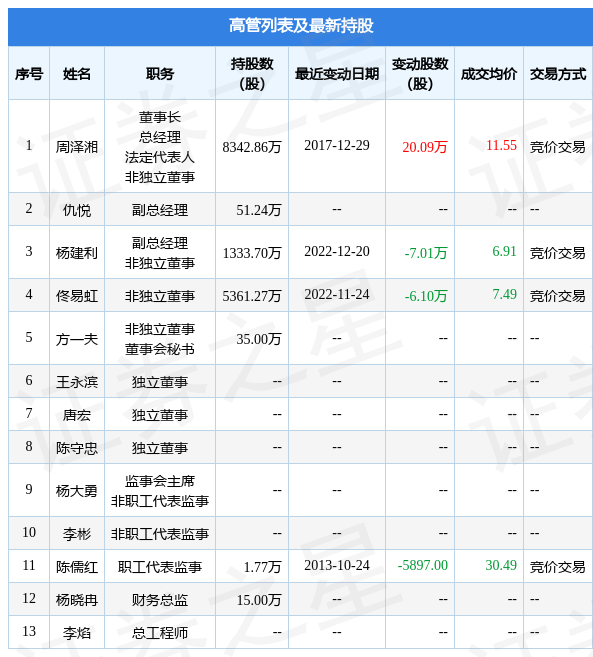
Task: Click the 最近变动日期 column header
Action: click(x=337, y=74)
